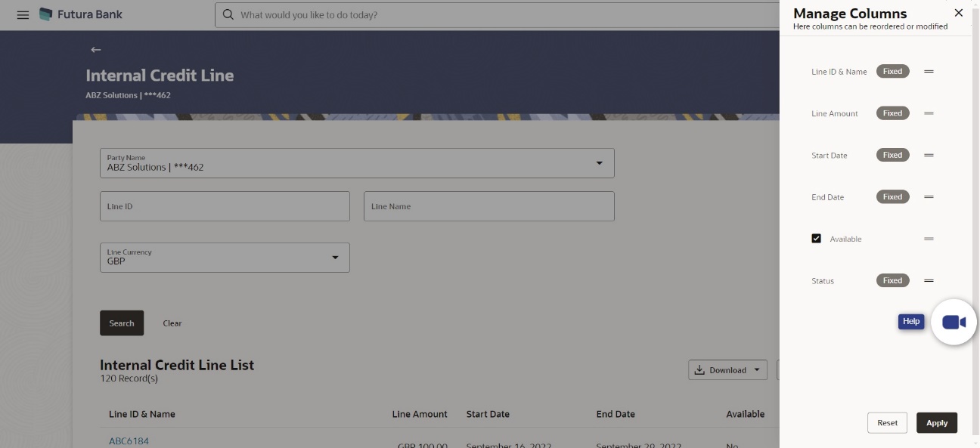This screenshot has height=448, width=980.
Task: Click the Clear link
Action: point(172,323)
